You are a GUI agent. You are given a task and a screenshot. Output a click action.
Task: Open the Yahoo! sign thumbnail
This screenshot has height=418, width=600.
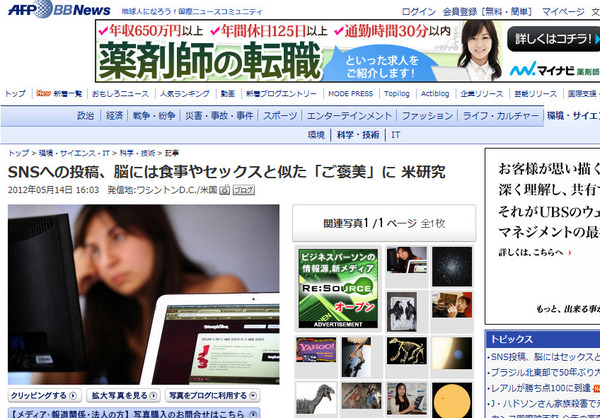click(316, 349)
